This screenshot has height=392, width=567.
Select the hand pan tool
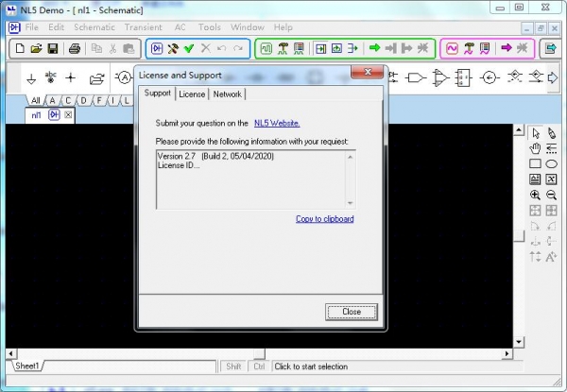[535, 148]
